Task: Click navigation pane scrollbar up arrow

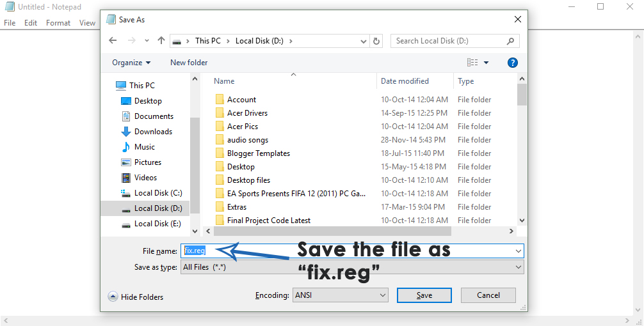Action: click(195, 79)
